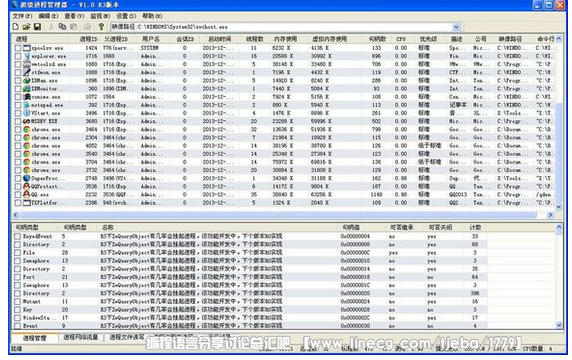Viewport: 572px width, 360px height.
Task: Click the spoolsv.exe process icon
Action: [27, 48]
